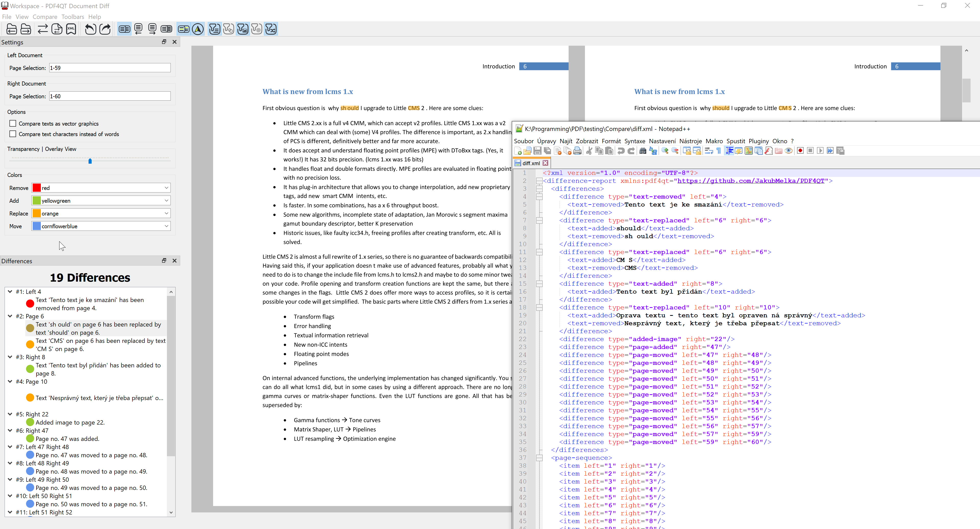Toggle the filter image differences icon

coord(243,29)
